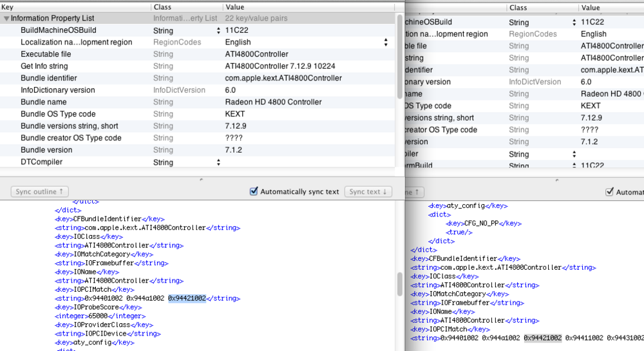Screen dimensions: 644x351
Task: Click the Sync outline button
Action: click(40, 191)
